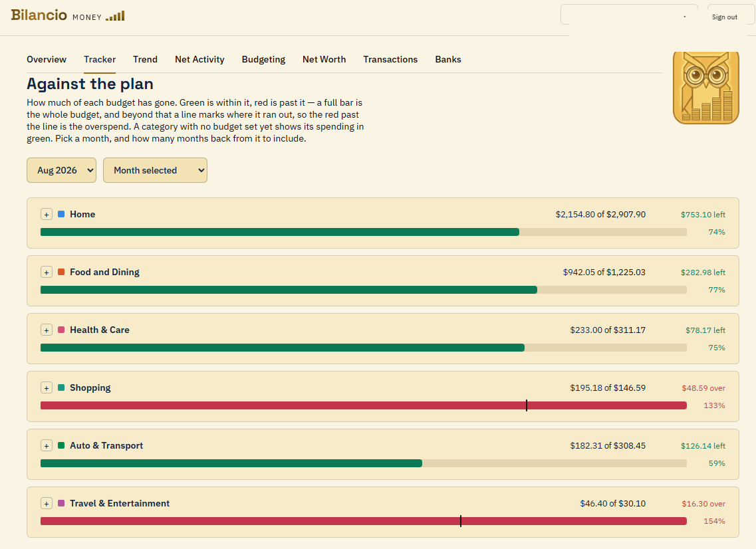Click the Health & Care progress bar
Image resolution: width=756 pixels, height=549 pixels.
[x=364, y=348]
